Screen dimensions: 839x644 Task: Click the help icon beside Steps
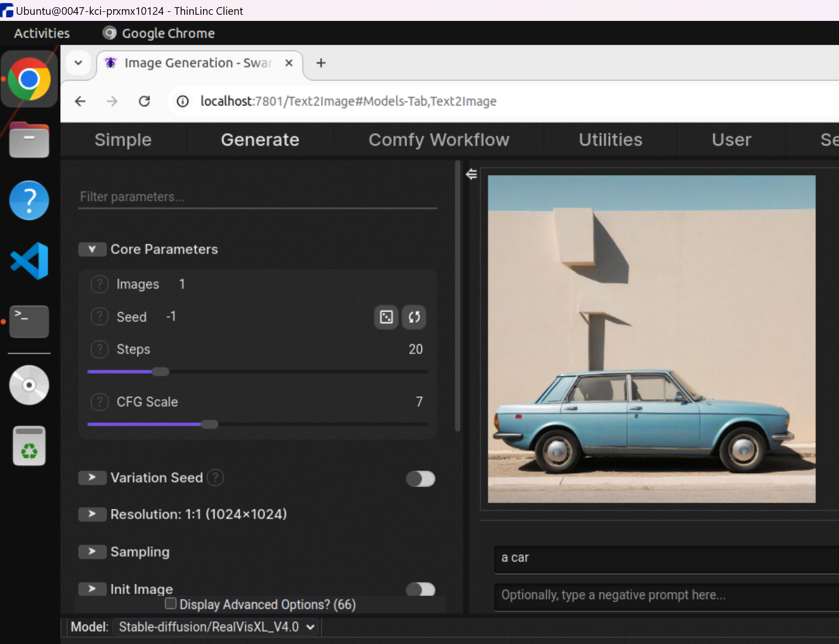pyautogui.click(x=99, y=349)
